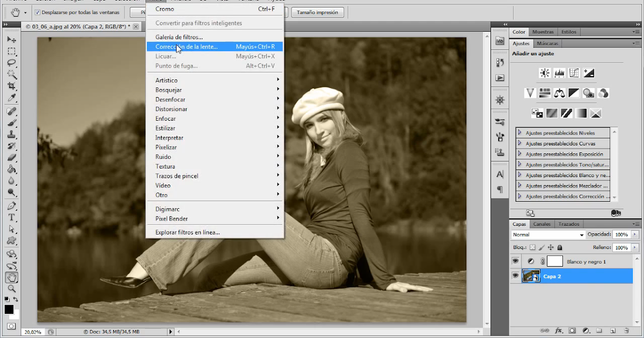Add a Photo Filter adjustment

pos(589,93)
